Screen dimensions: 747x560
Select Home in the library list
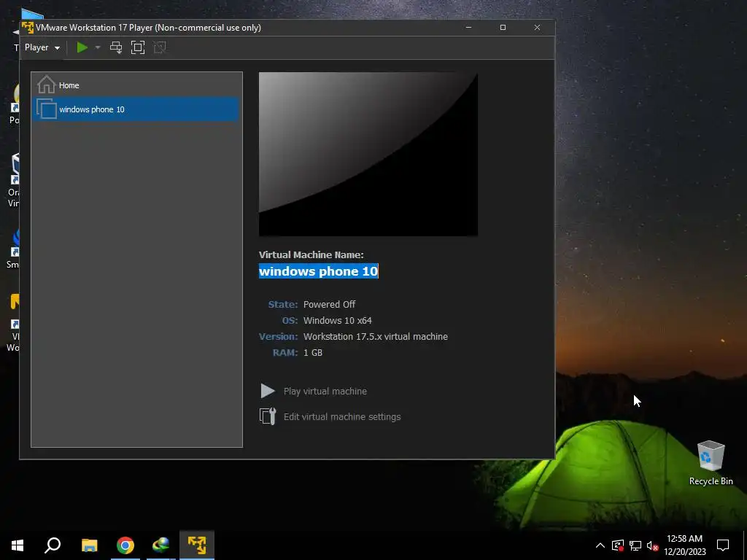[136, 85]
